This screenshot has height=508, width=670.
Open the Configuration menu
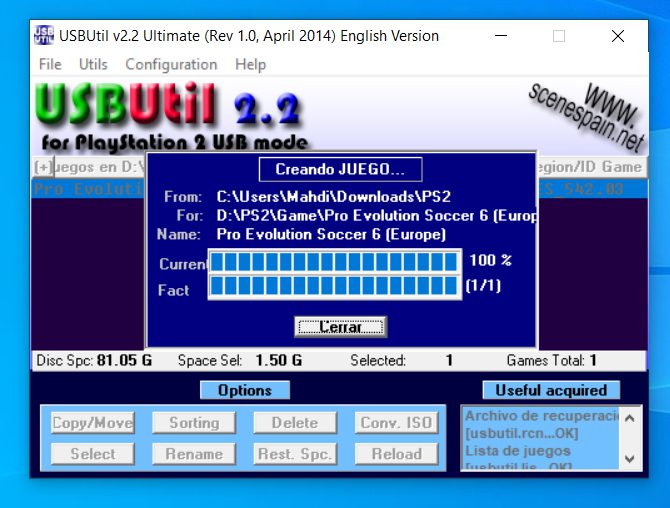click(171, 65)
